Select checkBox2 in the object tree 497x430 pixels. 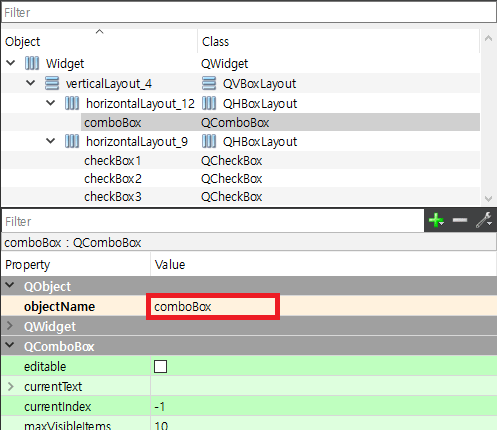tap(113, 179)
